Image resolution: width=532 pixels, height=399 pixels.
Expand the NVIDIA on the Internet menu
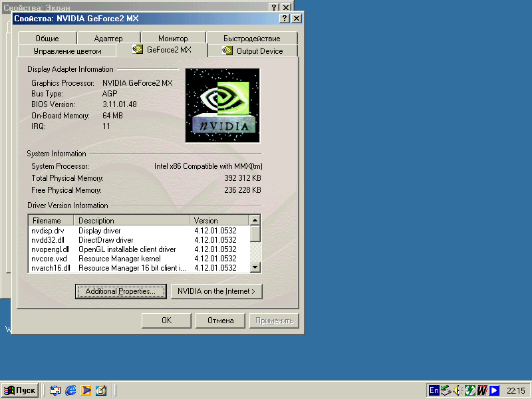coord(216,291)
